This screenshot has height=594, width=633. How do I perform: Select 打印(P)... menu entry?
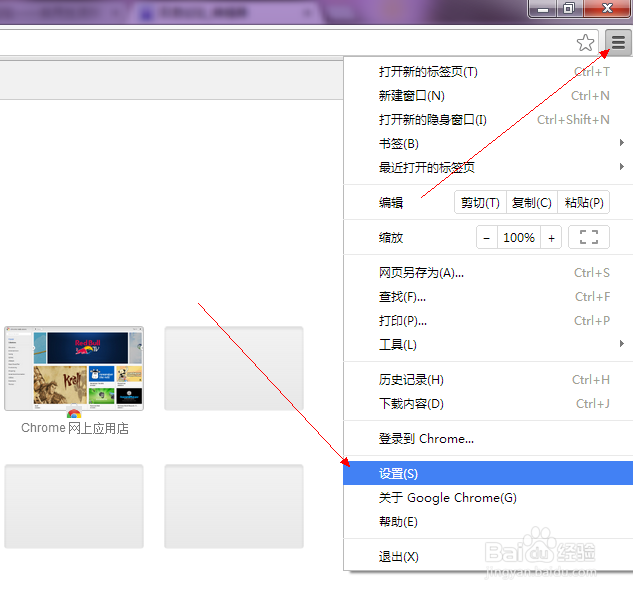[488, 321]
